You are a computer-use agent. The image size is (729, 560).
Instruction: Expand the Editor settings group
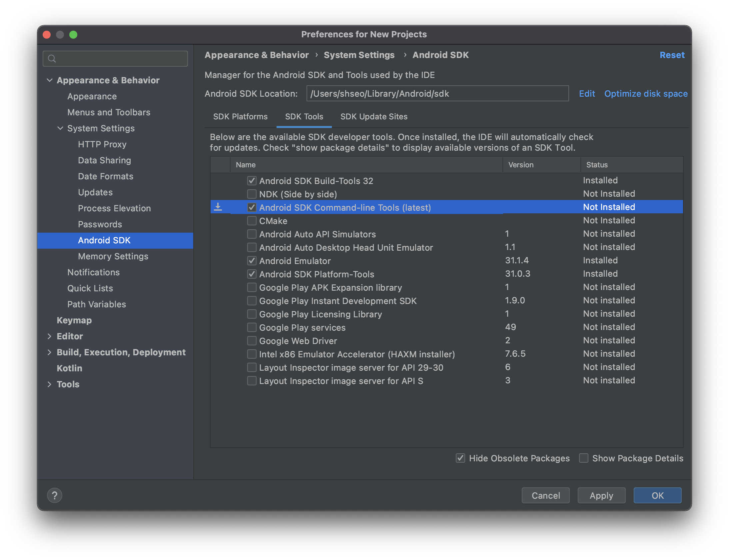[x=50, y=336]
